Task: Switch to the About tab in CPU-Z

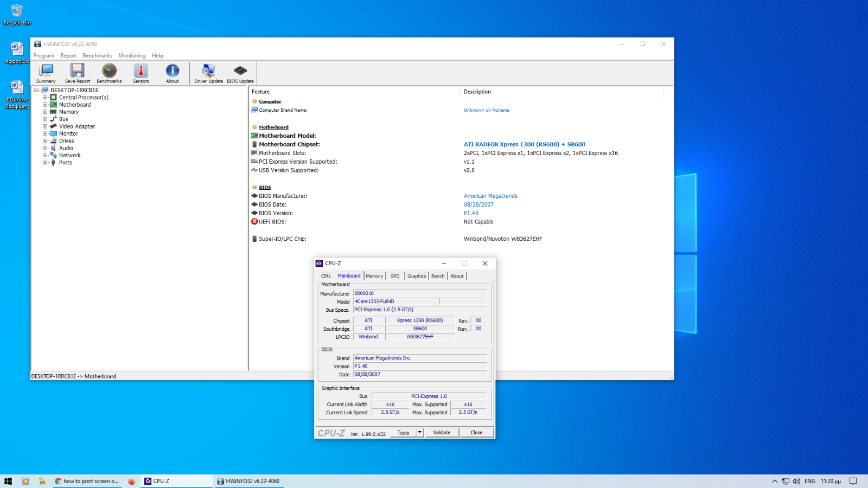Action: coord(457,276)
